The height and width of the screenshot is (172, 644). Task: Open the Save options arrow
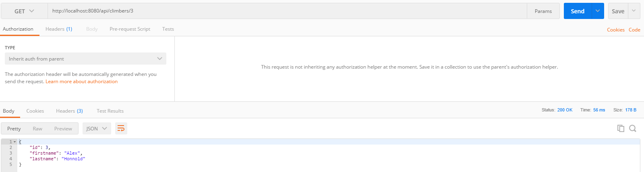[x=634, y=11]
